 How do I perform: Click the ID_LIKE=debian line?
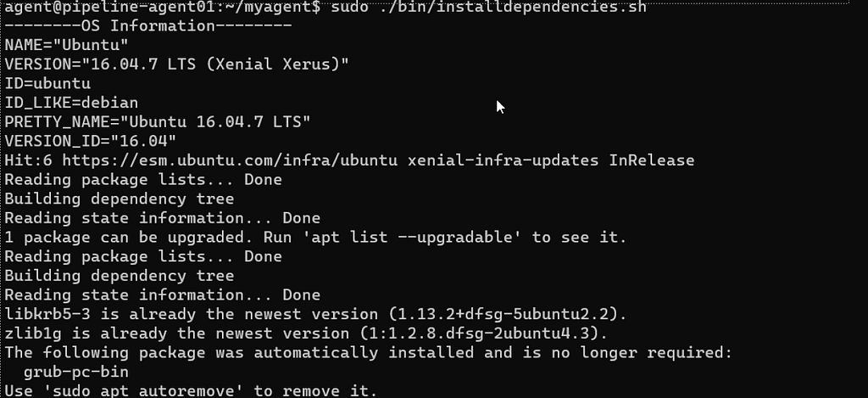click(71, 103)
